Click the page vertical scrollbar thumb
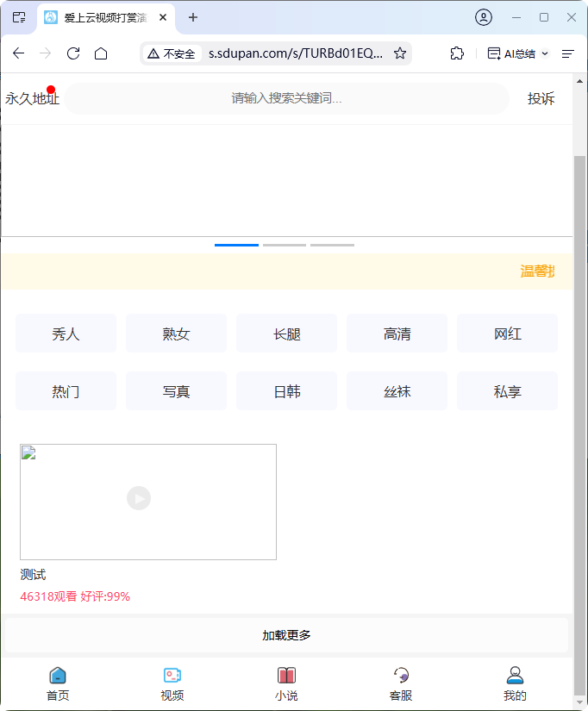Image resolution: width=588 pixels, height=711 pixels. coord(579,425)
